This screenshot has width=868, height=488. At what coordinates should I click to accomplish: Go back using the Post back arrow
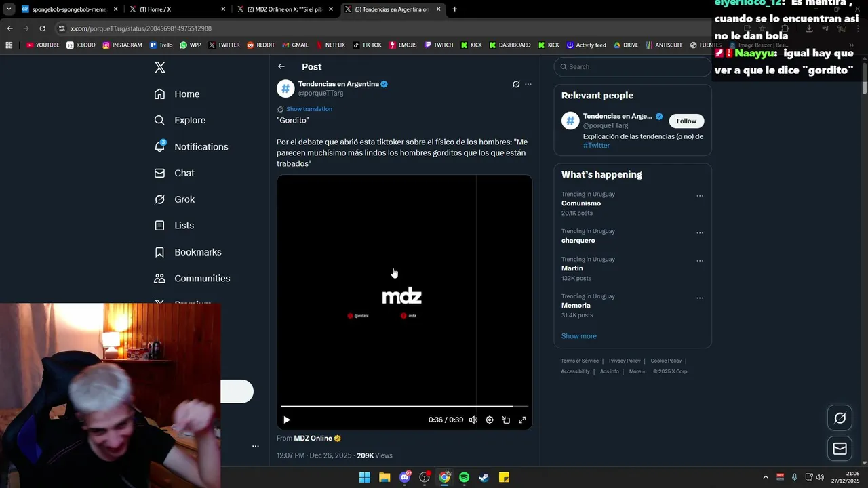point(281,66)
